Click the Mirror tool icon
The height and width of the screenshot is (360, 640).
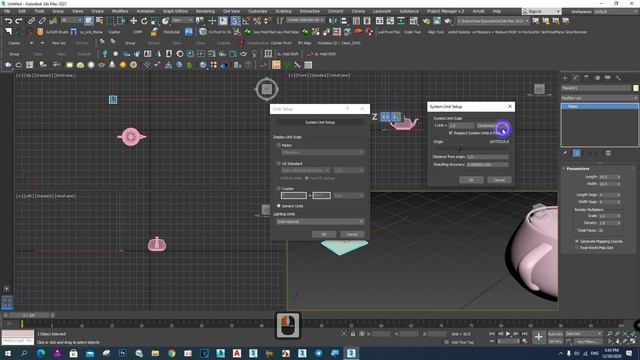(333, 21)
